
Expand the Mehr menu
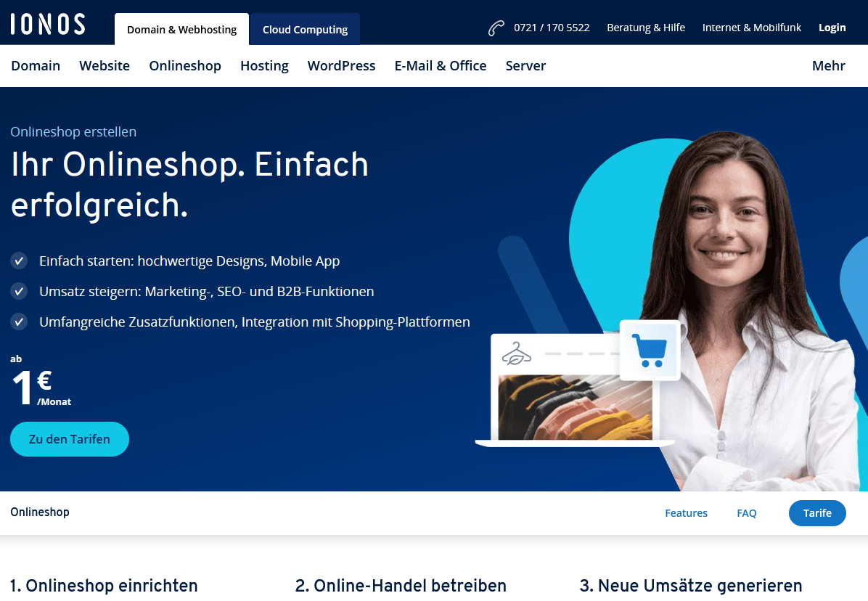829,66
